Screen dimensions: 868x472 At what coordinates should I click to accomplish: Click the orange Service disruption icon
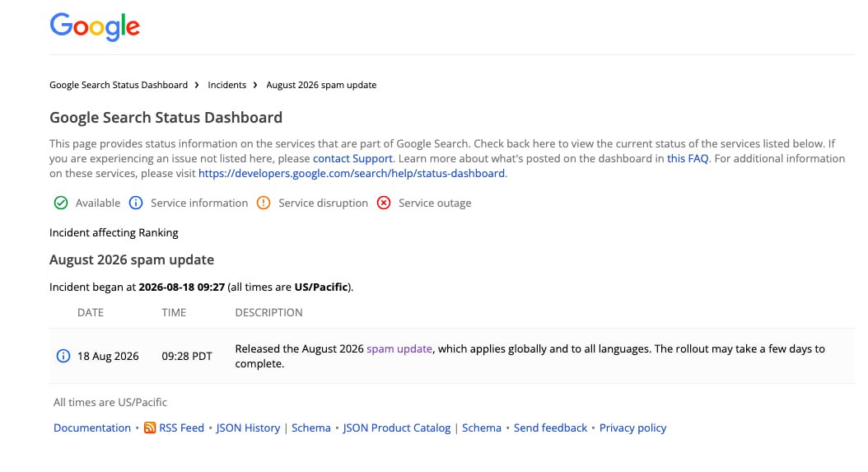tap(264, 203)
